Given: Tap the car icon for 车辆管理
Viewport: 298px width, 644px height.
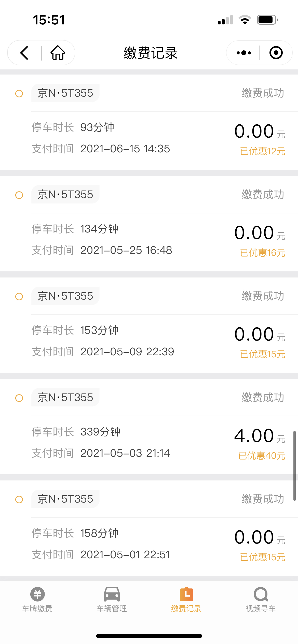Looking at the screenshot, I should click(112, 594).
